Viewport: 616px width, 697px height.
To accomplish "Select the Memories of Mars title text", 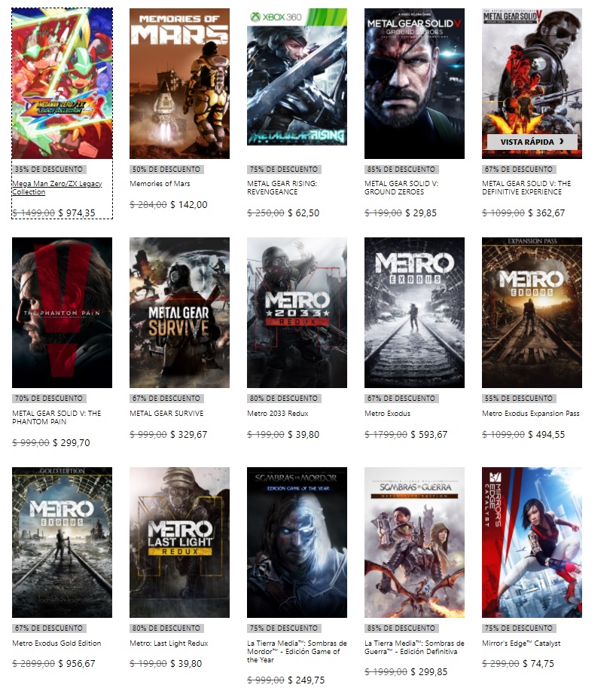I will pos(160,184).
